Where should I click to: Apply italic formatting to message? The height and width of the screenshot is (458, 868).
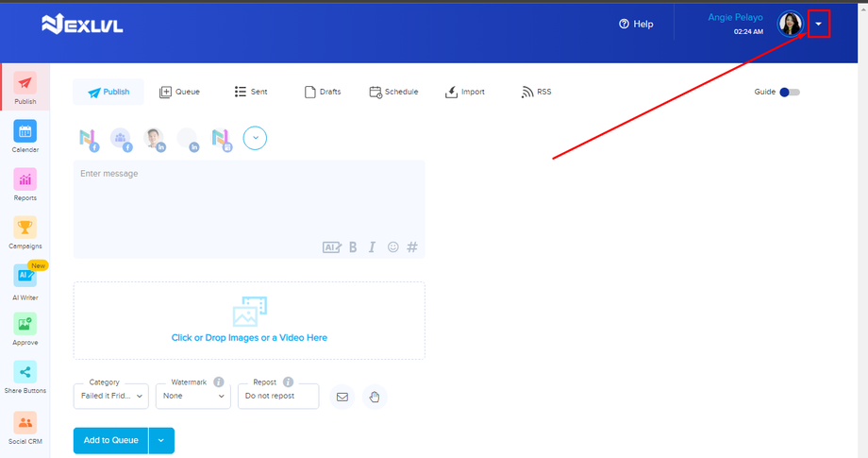(x=372, y=247)
